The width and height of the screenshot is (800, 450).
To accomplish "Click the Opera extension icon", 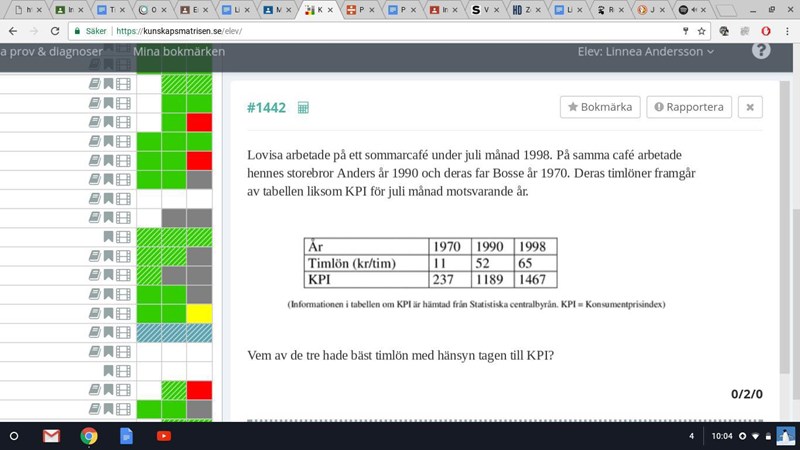I will click(765, 31).
